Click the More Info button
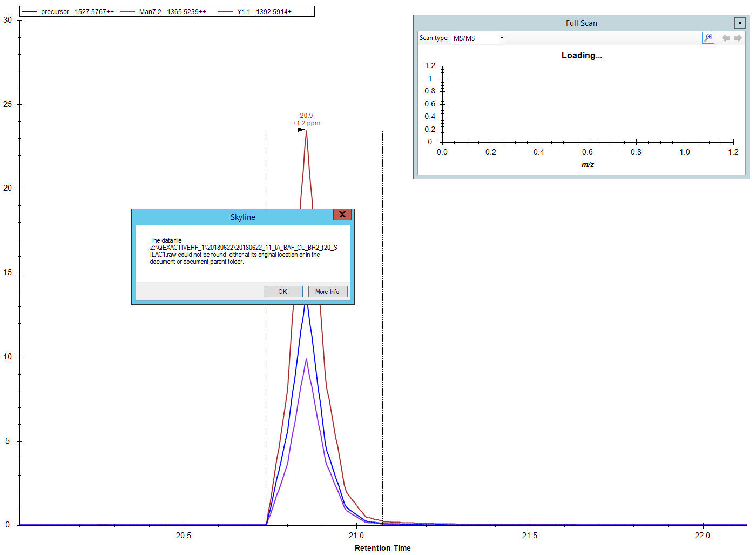This screenshot has width=756, height=555. click(327, 292)
